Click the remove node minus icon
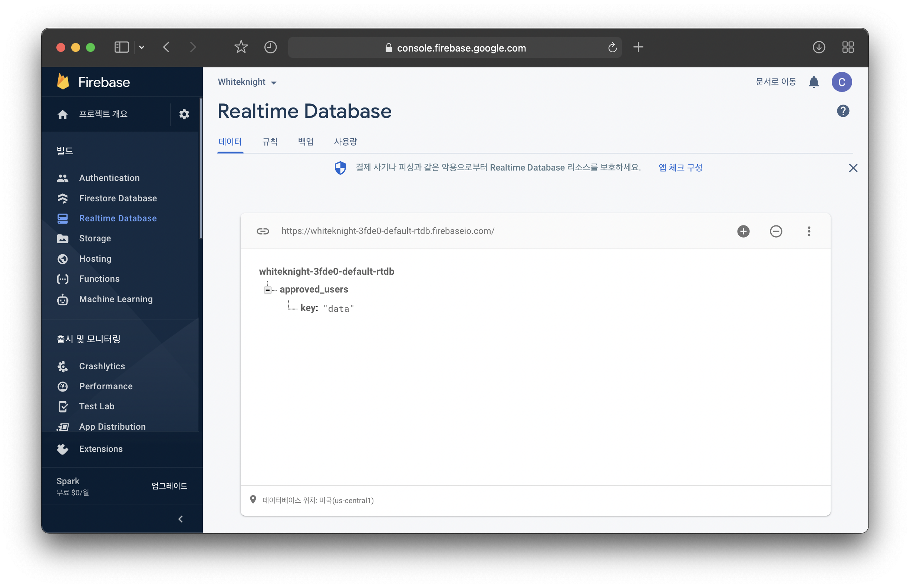910x588 pixels. [776, 231]
